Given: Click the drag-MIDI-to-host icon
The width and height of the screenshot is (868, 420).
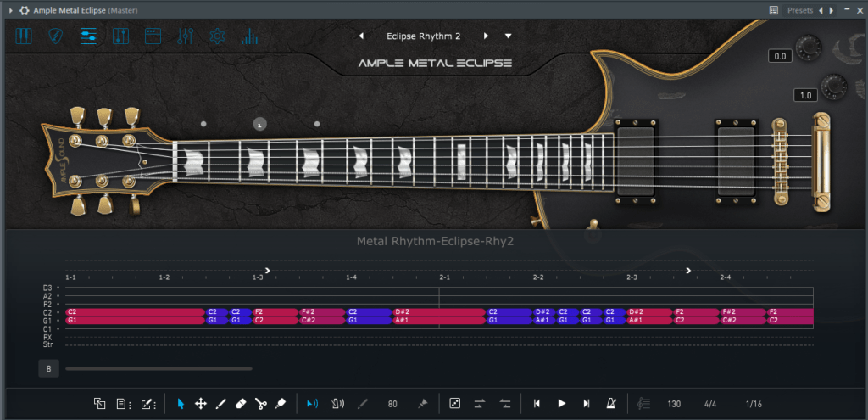Looking at the screenshot, I should pyautogui.click(x=100, y=404).
